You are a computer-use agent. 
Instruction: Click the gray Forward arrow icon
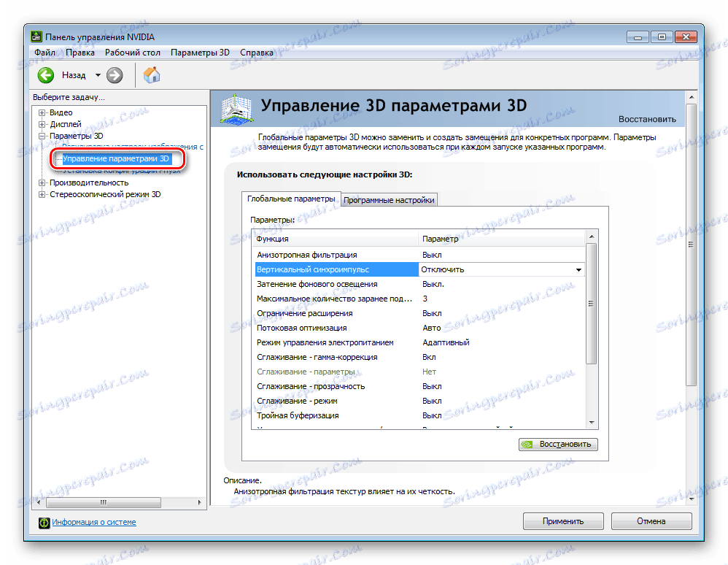click(115, 75)
